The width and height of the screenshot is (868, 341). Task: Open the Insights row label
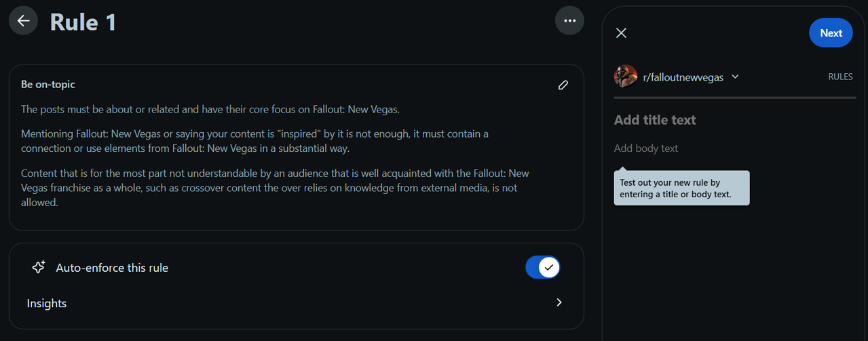47,303
